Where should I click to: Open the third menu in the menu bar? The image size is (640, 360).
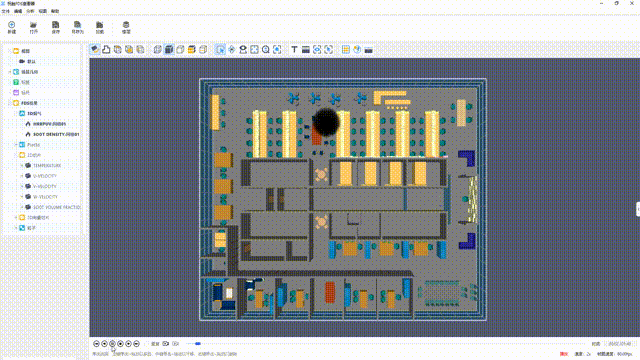30,11
